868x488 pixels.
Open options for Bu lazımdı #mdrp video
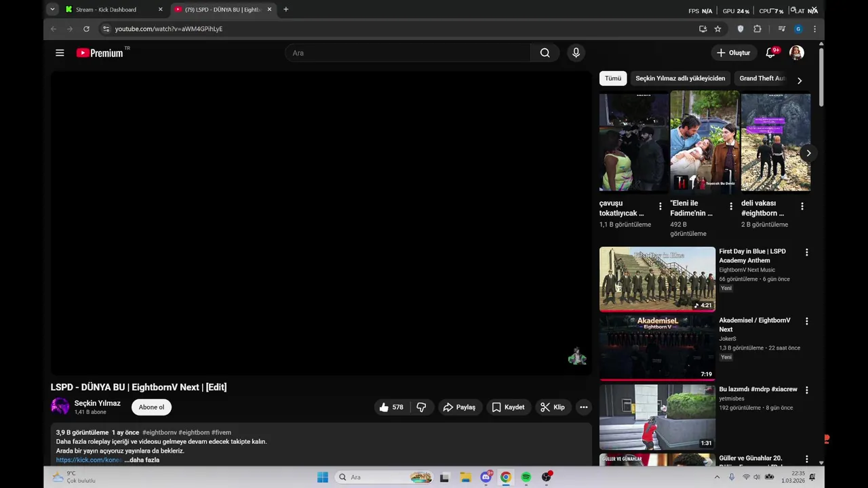pyautogui.click(x=806, y=390)
